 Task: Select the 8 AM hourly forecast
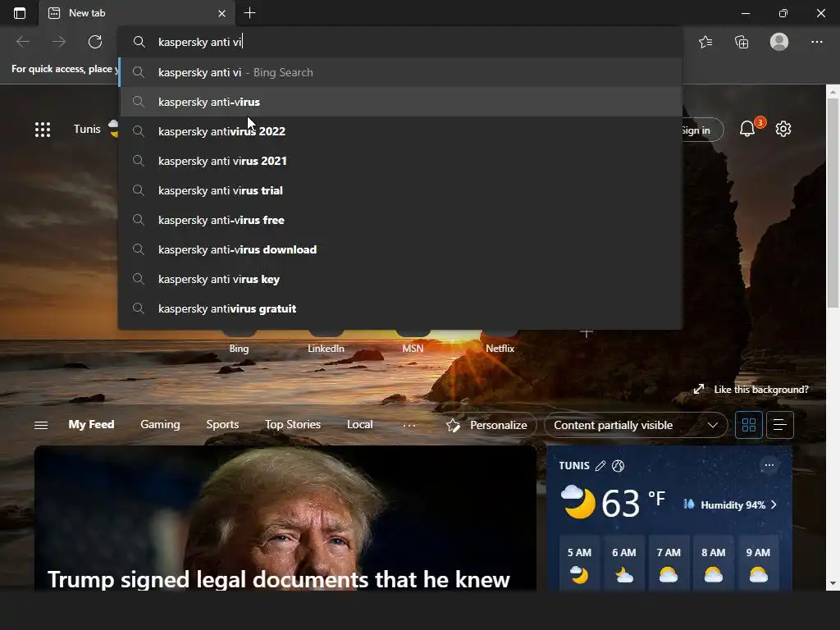click(x=714, y=563)
